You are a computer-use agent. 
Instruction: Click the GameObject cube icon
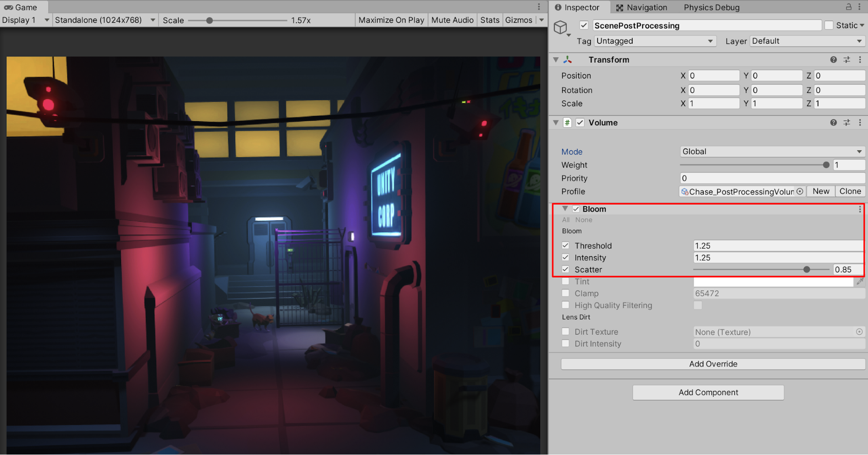tap(561, 27)
